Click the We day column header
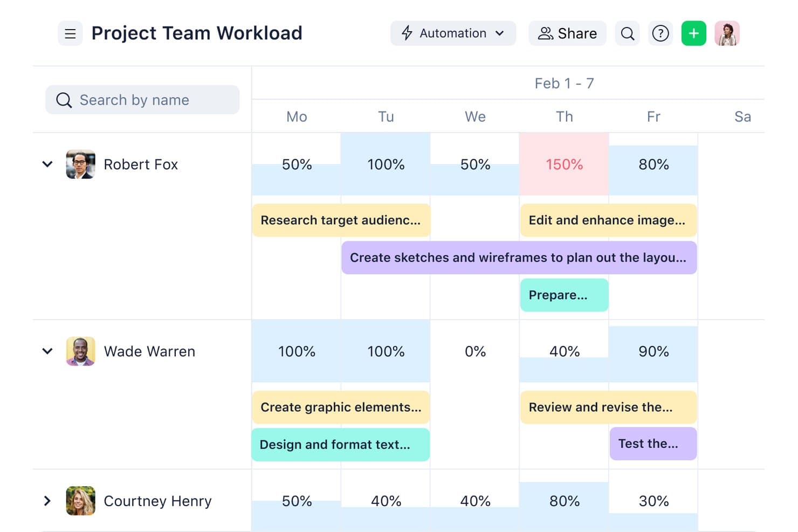Screen dimensions: 798x532 pos(475,116)
